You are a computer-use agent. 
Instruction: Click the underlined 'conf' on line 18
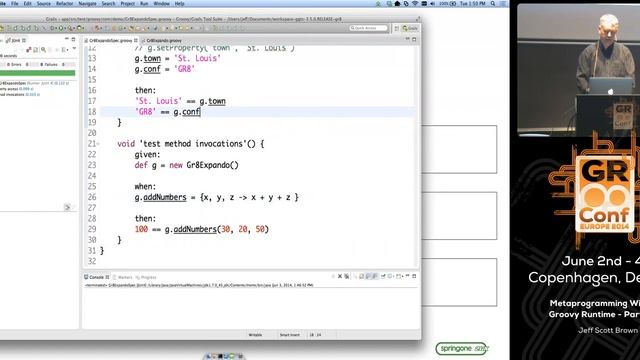click(x=191, y=112)
